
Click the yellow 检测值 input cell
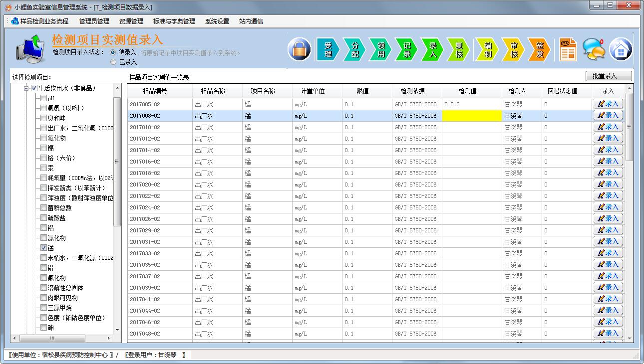point(472,115)
